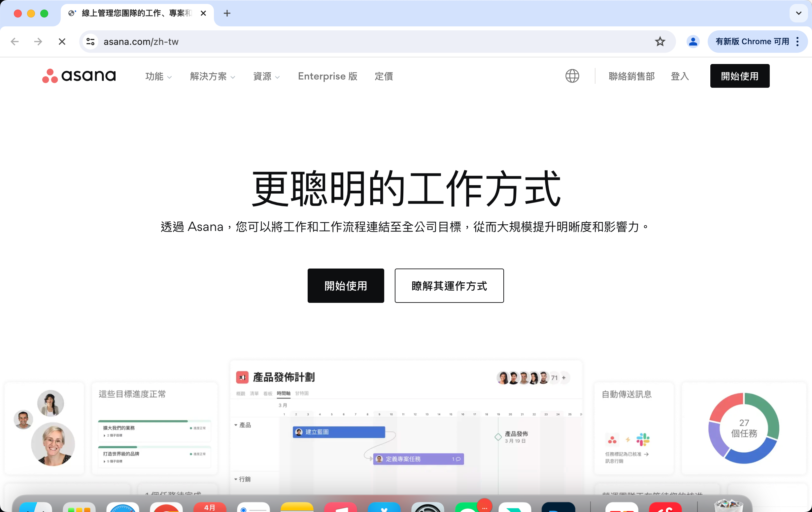
Task: Click the 擴大我們的業務 goal card
Action: click(154, 431)
